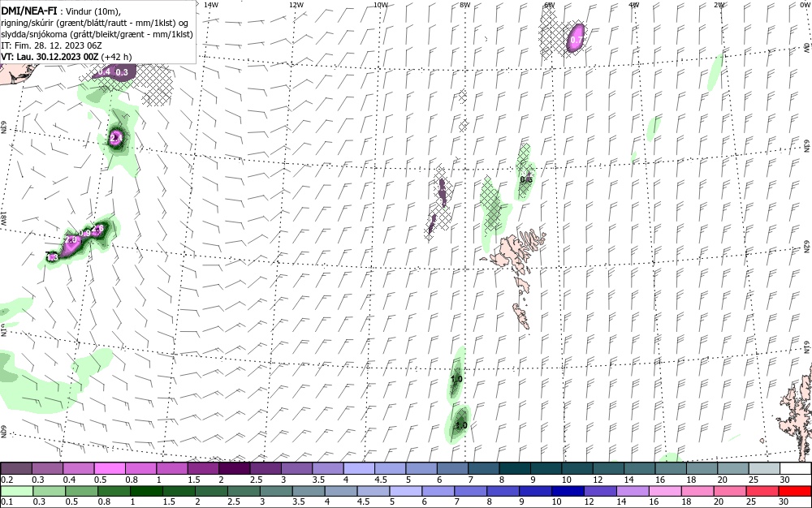The image size is (812, 508).
Task: Click the 10W longitude label
Action: [x=381, y=5]
